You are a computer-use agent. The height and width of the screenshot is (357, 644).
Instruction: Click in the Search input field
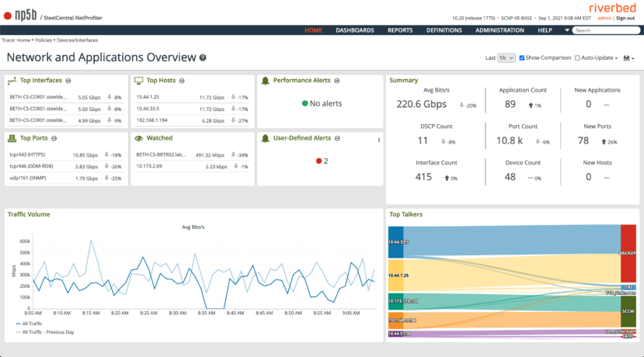pyautogui.click(x=606, y=30)
